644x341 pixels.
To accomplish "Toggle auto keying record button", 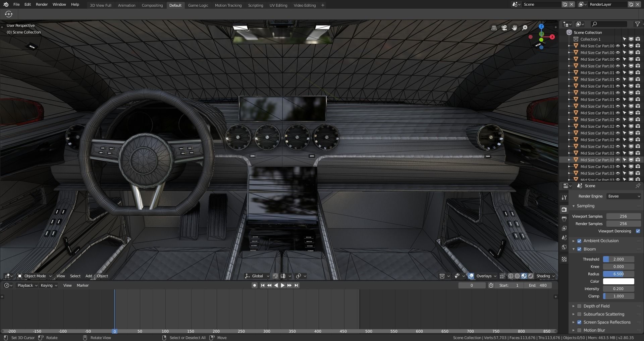I will point(255,285).
